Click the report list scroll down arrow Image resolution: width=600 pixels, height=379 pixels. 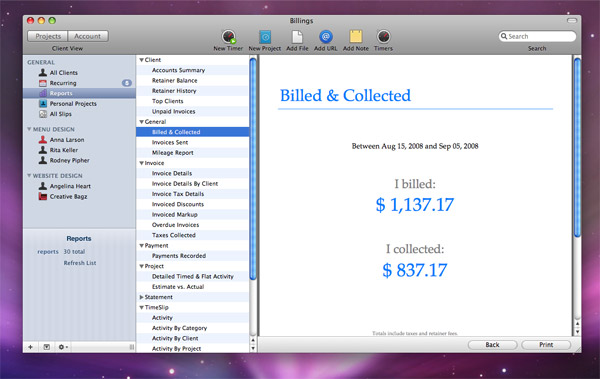pyautogui.click(x=253, y=348)
